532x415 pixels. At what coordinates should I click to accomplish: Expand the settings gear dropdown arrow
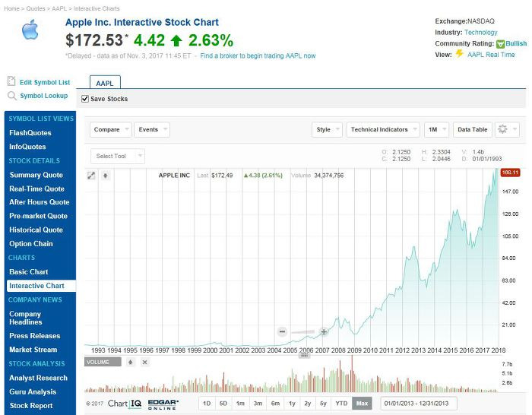point(515,129)
